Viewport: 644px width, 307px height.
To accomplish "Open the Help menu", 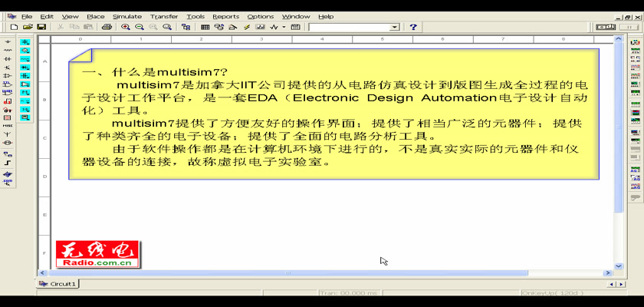I will (326, 16).
